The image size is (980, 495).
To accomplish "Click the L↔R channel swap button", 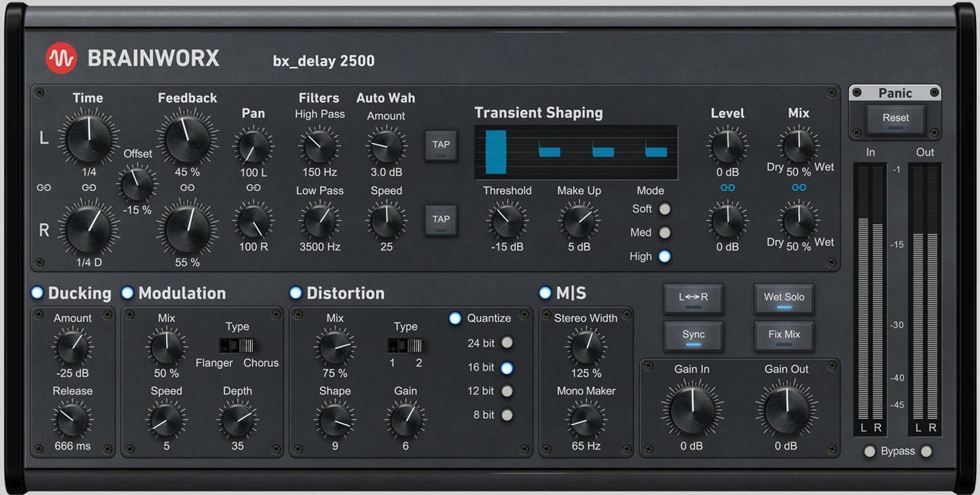I will (693, 298).
